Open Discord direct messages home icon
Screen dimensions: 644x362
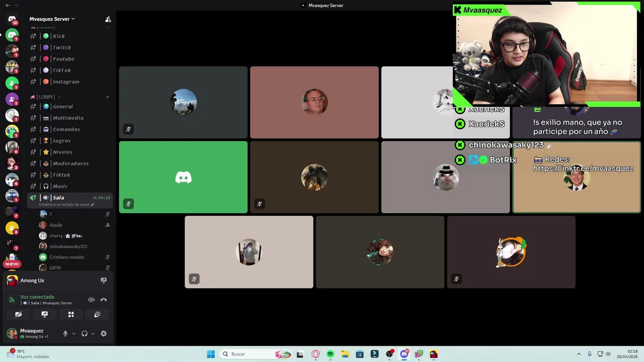coord(12,19)
